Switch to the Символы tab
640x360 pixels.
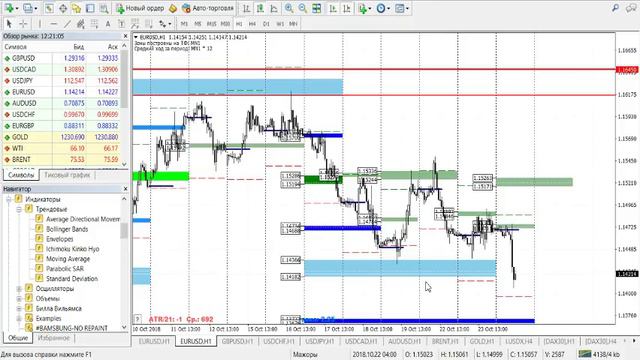click(x=21, y=175)
